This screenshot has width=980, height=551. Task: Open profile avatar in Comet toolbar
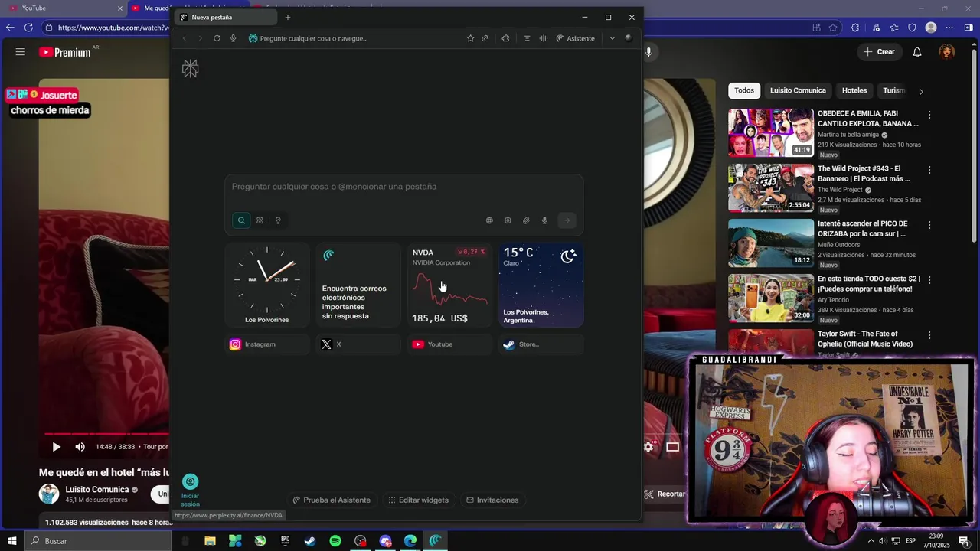(629, 38)
